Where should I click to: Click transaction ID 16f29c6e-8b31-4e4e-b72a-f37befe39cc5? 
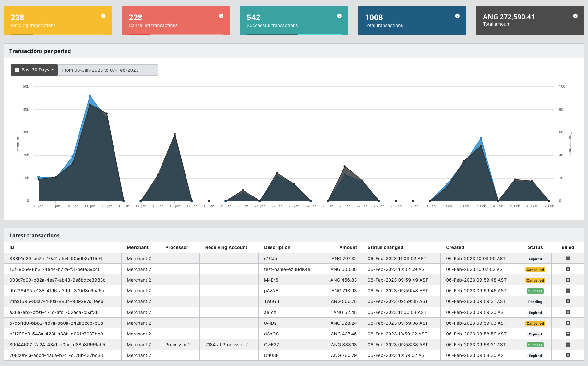coord(55,269)
